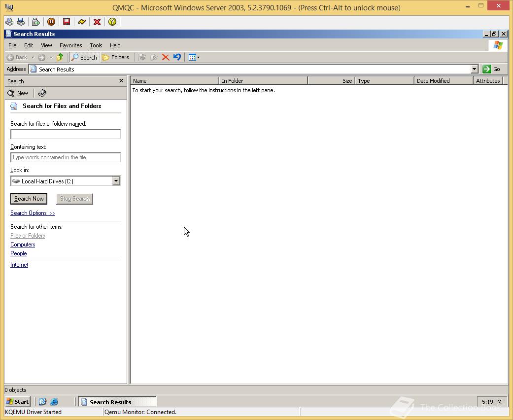Open the Back history dropdown arrow

(33, 57)
